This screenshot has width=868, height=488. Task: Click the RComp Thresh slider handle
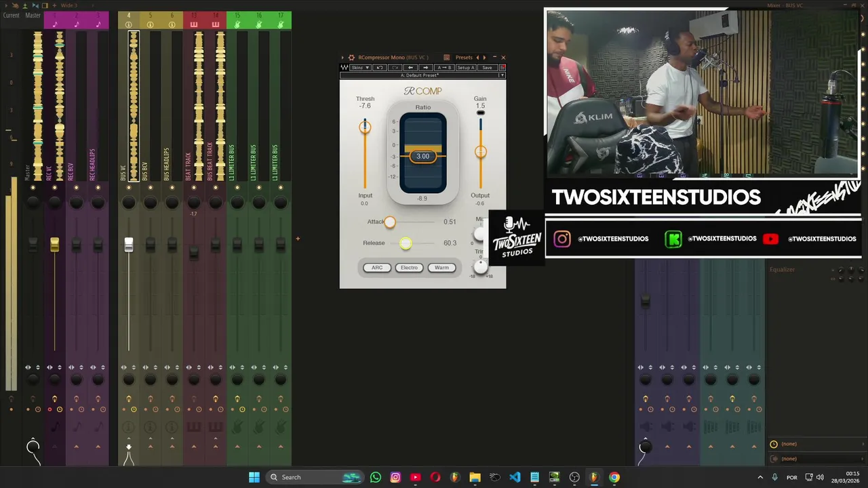pos(365,127)
